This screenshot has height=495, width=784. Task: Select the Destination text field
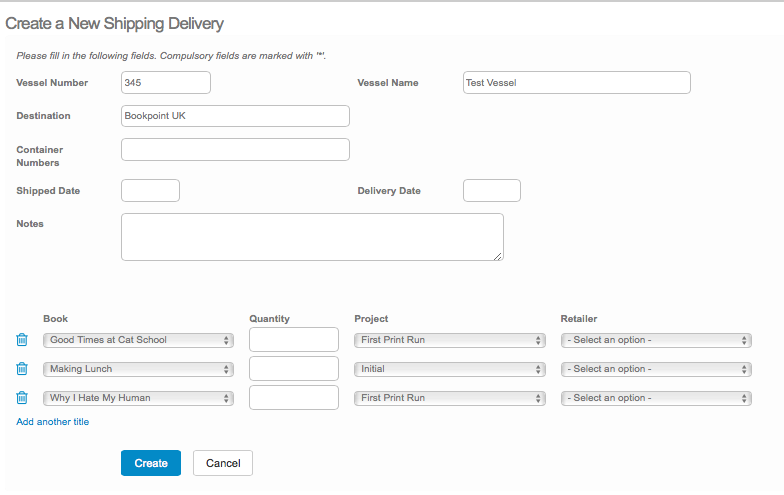click(235, 116)
